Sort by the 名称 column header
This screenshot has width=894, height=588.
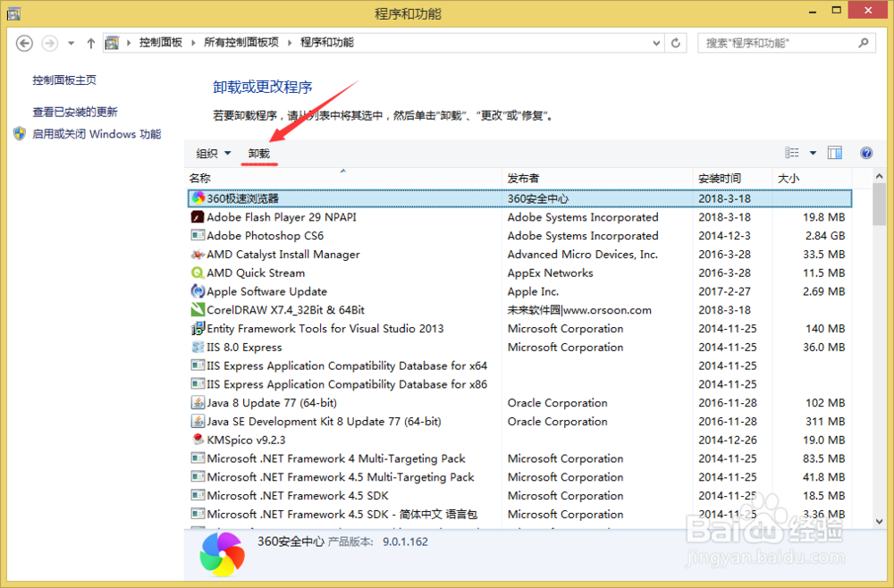pos(344,179)
